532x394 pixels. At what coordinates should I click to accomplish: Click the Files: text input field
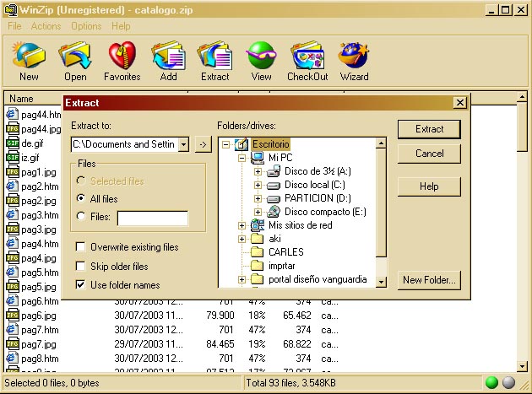coord(152,218)
